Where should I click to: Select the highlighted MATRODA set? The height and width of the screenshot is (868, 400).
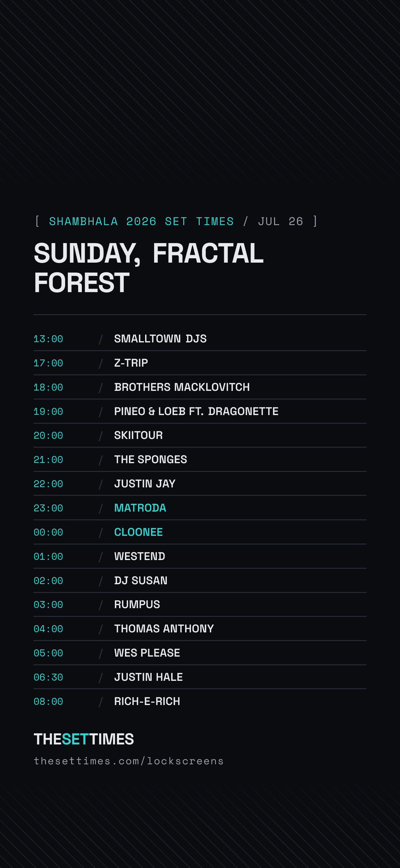click(x=200, y=508)
